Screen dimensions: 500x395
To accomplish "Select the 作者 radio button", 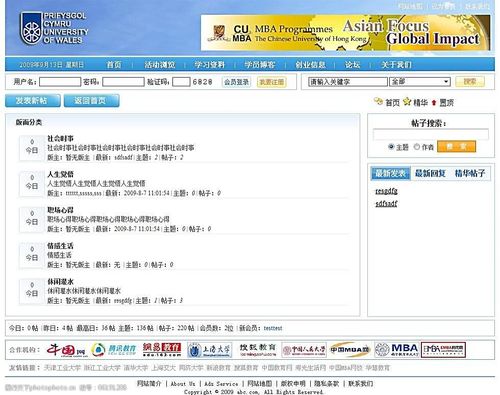I will [x=417, y=147].
